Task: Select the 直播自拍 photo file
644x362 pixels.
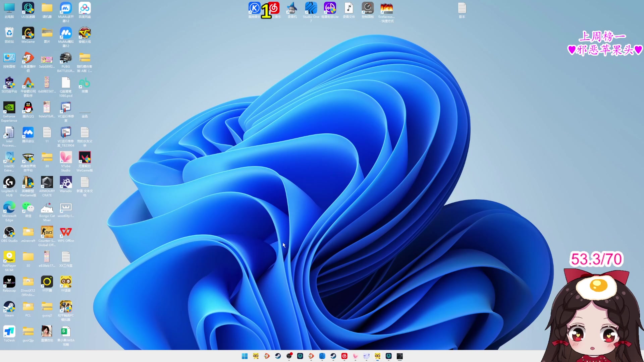Action: [47, 334]
